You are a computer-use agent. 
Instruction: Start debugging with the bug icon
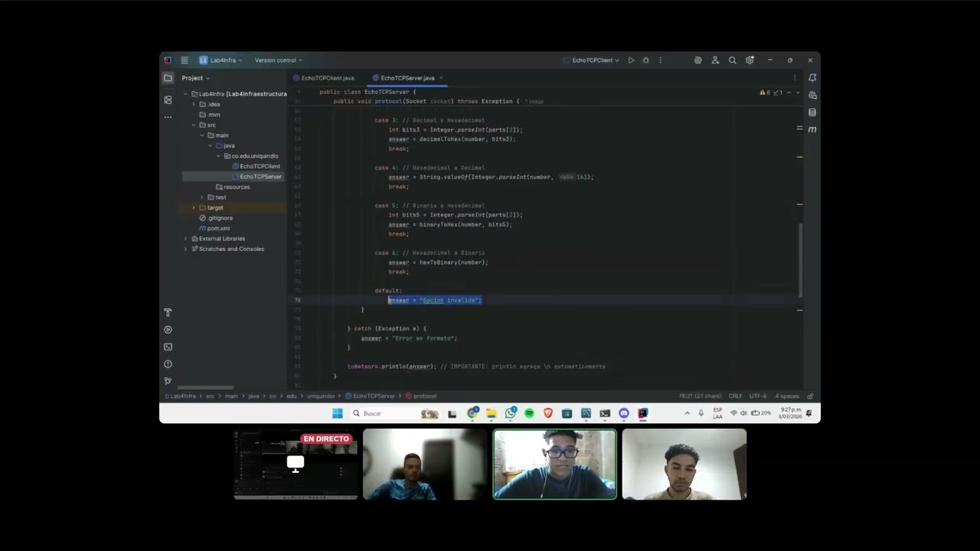click(x=645, y=60)
